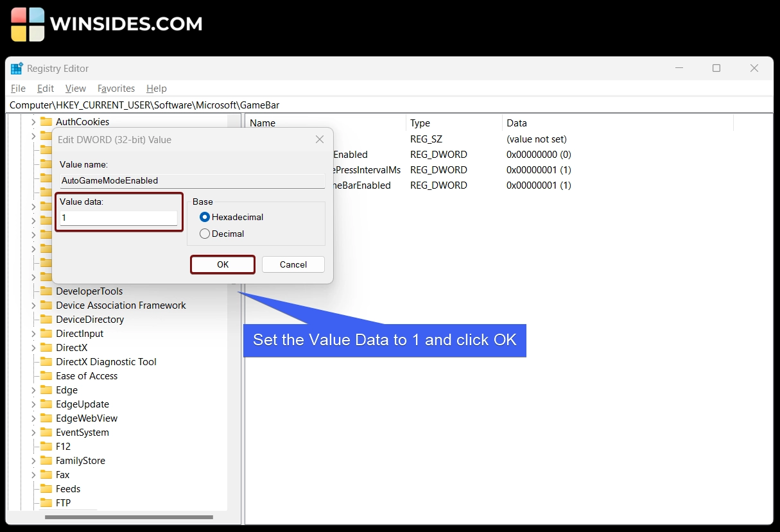Image resolution: width=780 pixels, height=532 pixels.
Task: Click the EventSystem folder icon
Action: (46, 432)
